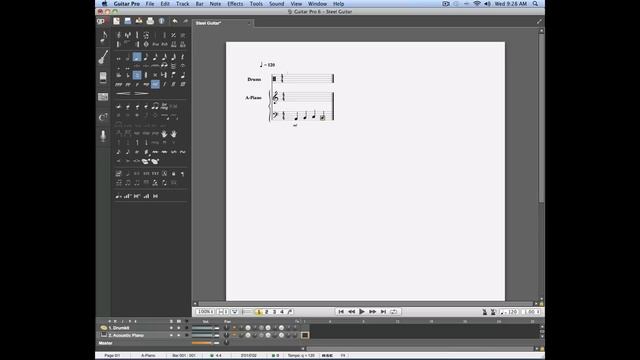
Task: Switch to voice 1
Action: click(x=258, y=312)
